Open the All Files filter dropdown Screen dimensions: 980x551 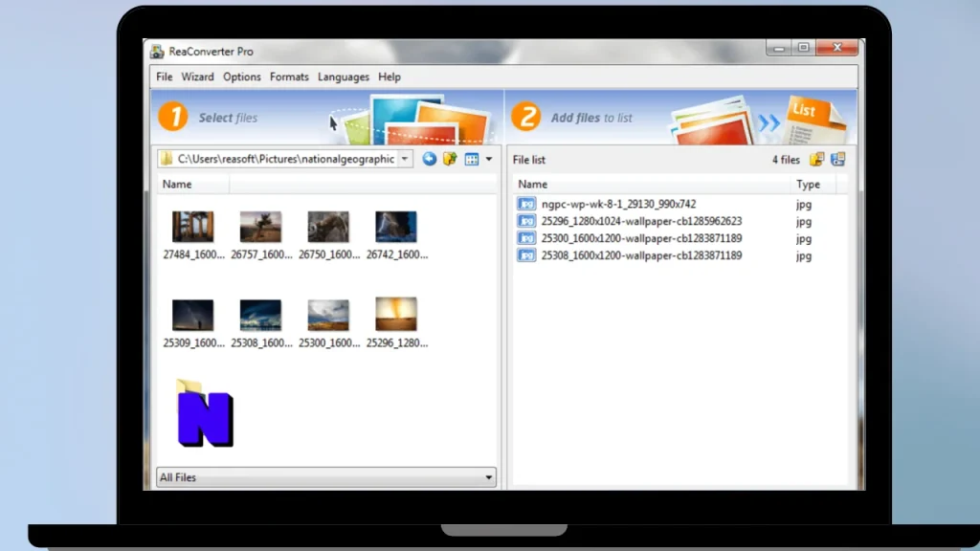pyautogui.click(x=325, y=477)
